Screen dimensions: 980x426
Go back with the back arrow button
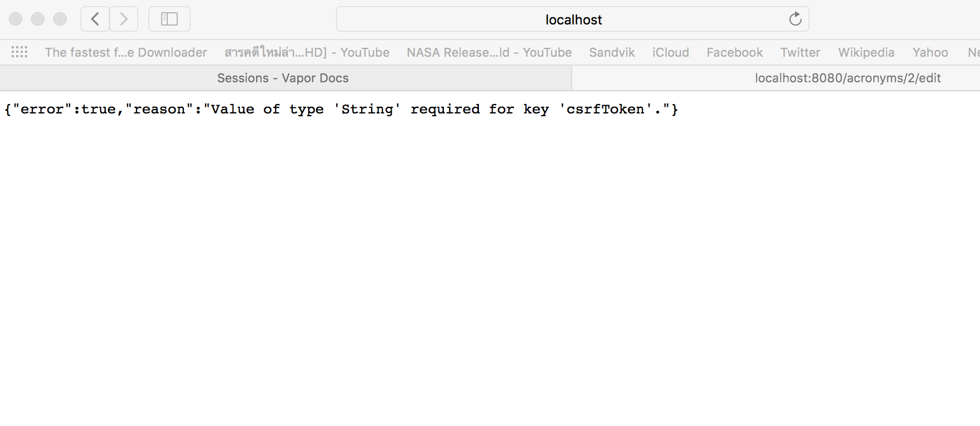[95, 19]
